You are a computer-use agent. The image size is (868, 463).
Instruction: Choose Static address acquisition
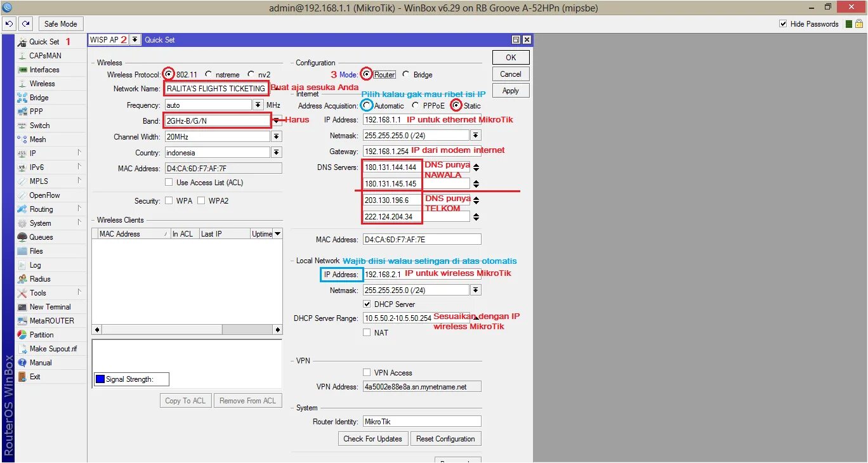coord(456,106)
